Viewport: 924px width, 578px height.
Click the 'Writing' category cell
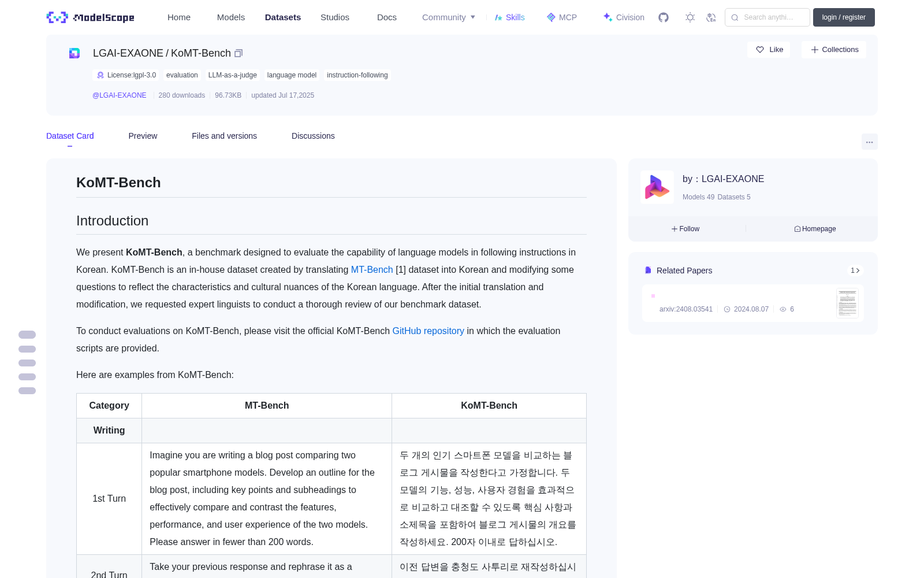(109, 431)
